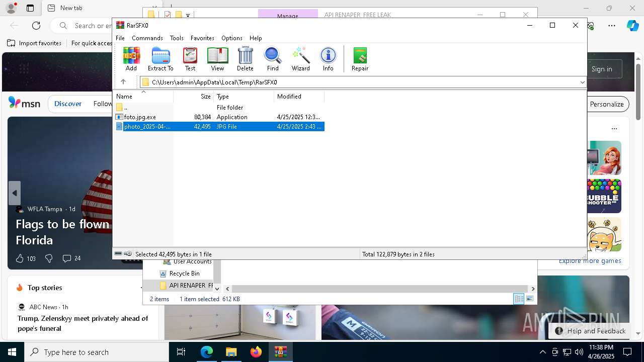This screenshot has height=362, width=644.
Task: Click Import favorites in Edge
Action: (35, 43)
